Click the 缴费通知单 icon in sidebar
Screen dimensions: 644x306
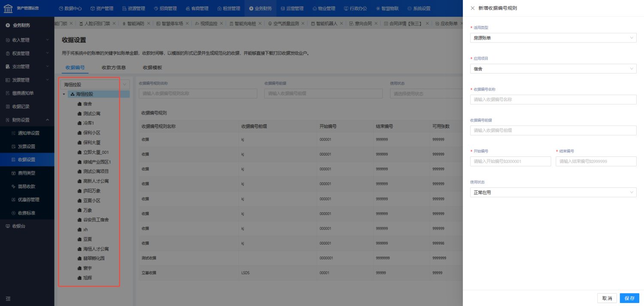click(8, 93)
